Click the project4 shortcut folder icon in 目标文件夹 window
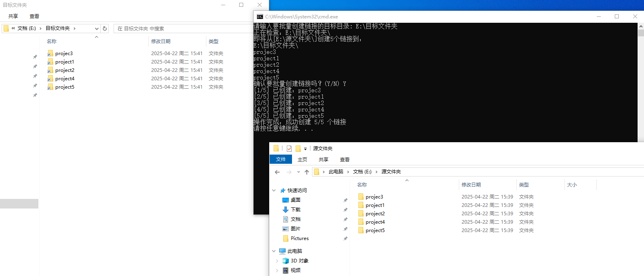The height and width of the screenshot is (276, 644). [x=50, y=78]
